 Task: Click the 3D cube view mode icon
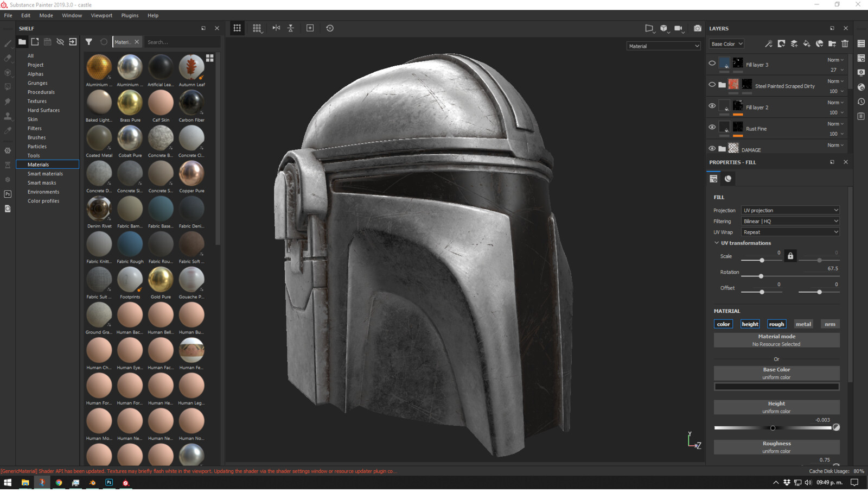pos(664,28)
